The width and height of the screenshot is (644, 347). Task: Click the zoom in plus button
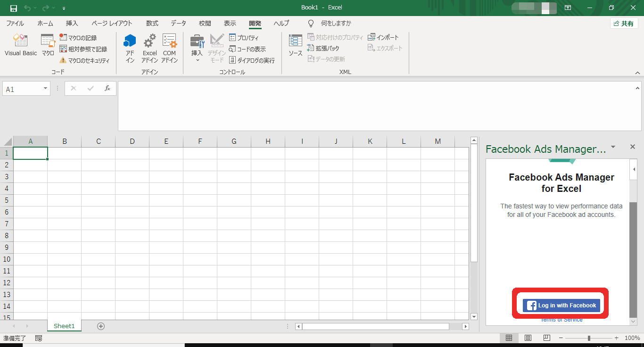pos(616,338)
